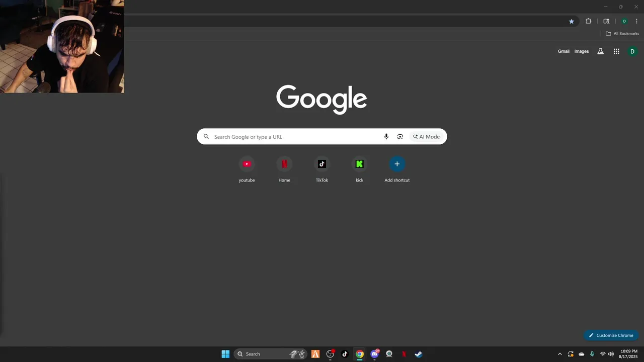Open the TikTok shortcut tile

pyautogui.click(x=322, y=170)
